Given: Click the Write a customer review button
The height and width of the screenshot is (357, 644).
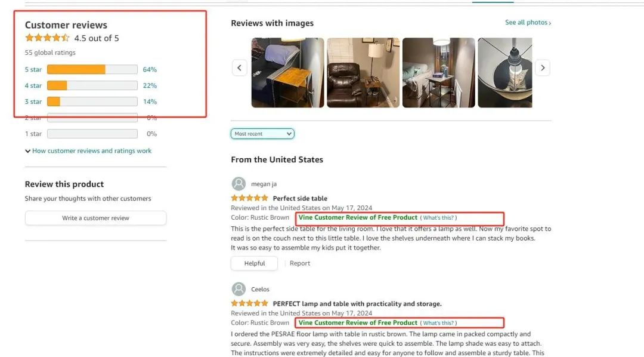Looking at the screenshot, I should point(95,218).
